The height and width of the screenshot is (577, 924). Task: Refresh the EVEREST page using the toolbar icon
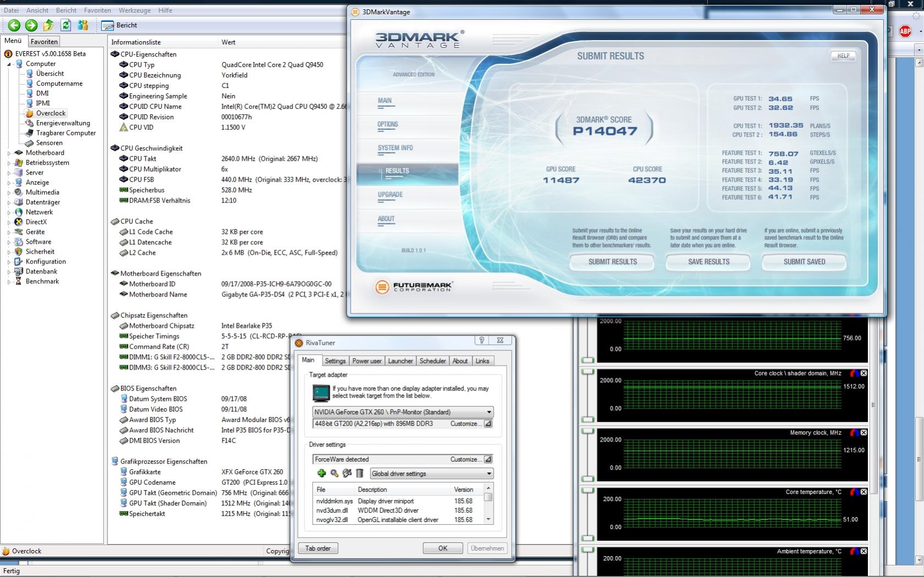click(65, 25)
